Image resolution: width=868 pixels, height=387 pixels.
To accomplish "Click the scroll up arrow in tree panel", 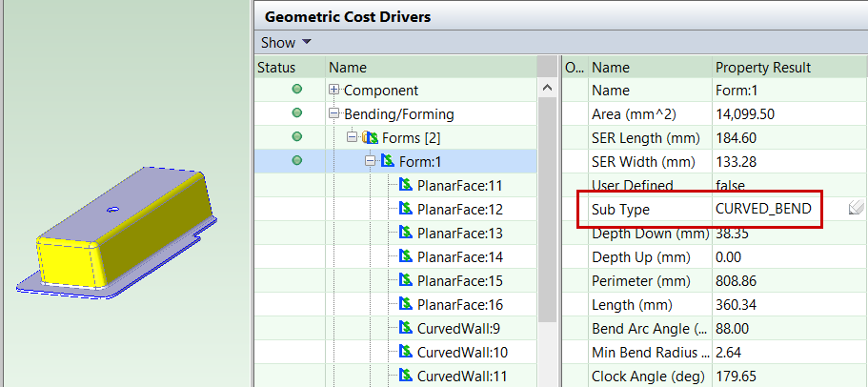I will 546,88.
